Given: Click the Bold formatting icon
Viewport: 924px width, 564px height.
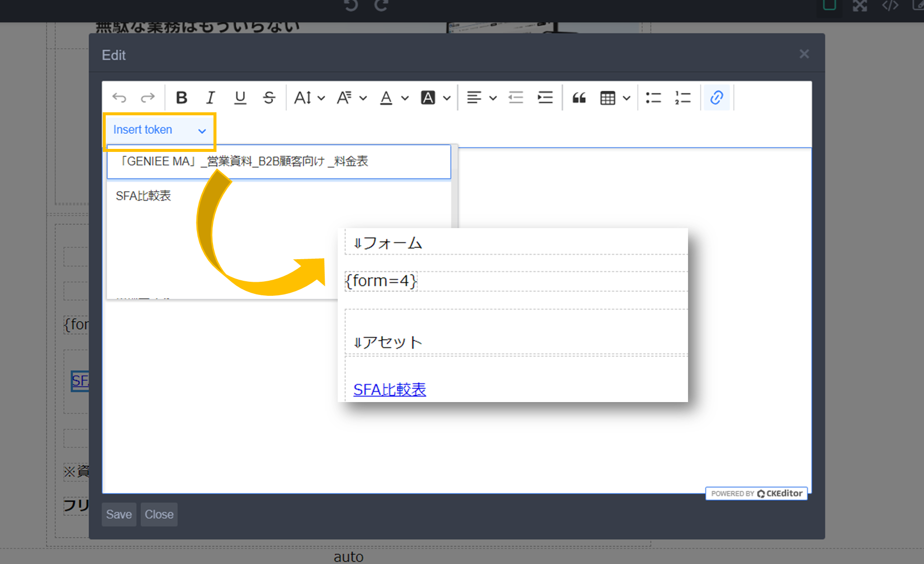Looking at the screenshot, I should coord(181,98).
